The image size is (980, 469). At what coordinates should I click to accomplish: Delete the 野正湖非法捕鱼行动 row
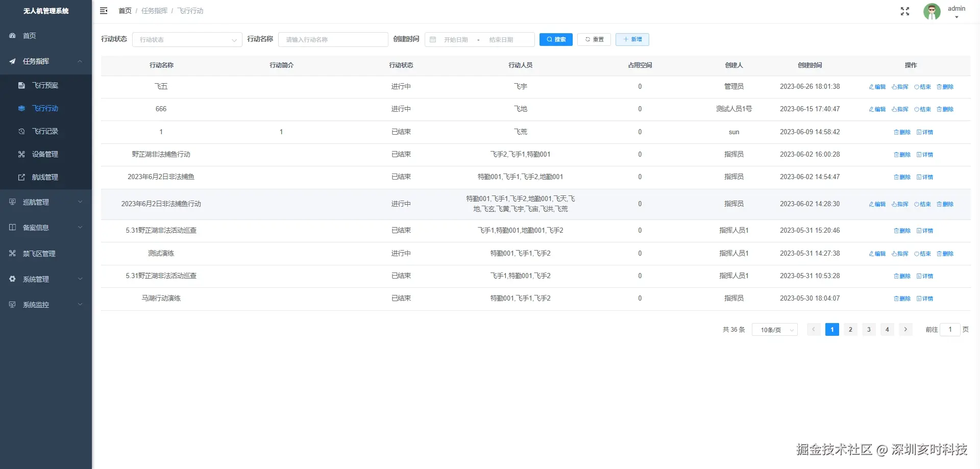pos(902,155)
